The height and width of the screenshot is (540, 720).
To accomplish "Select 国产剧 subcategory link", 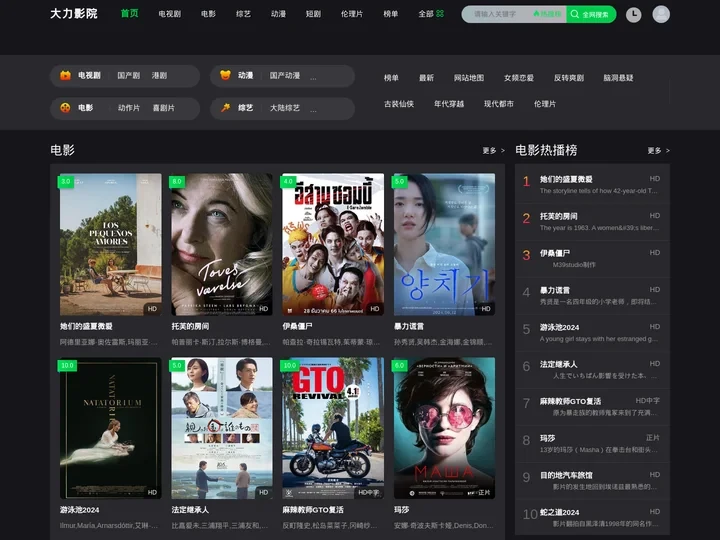I will pyautogui.click(x=129, y=75).
